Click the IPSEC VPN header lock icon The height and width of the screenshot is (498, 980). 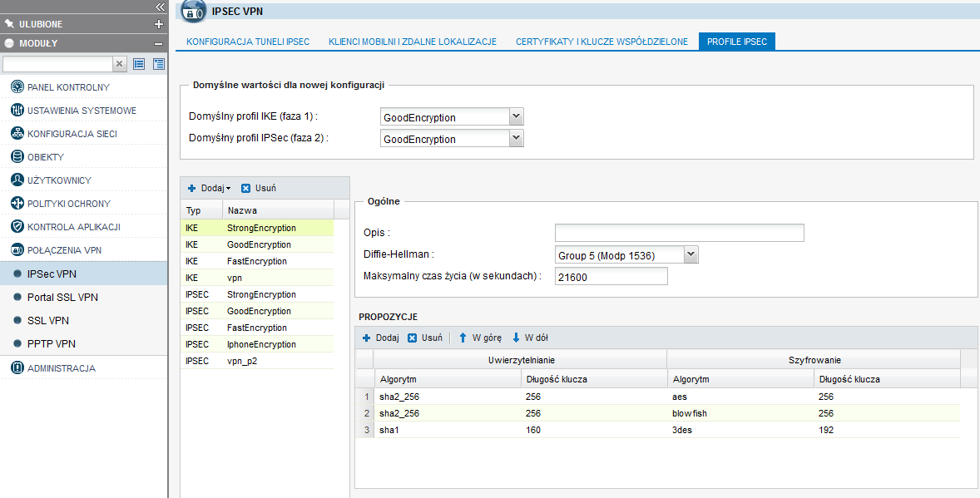(x=194, y=12)
